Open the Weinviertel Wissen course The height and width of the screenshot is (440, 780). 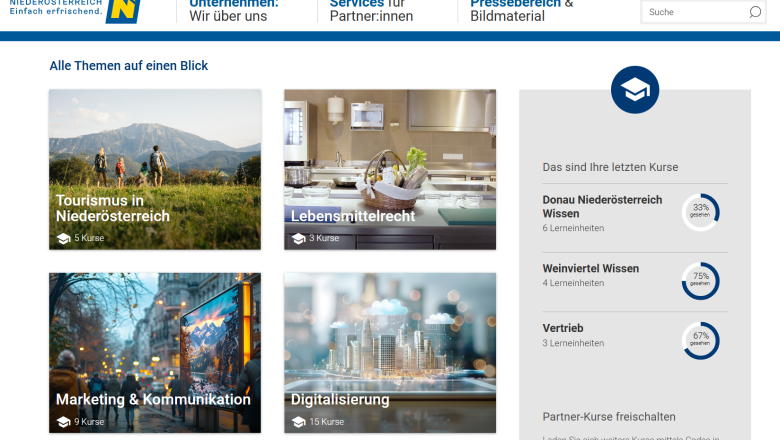590,268
